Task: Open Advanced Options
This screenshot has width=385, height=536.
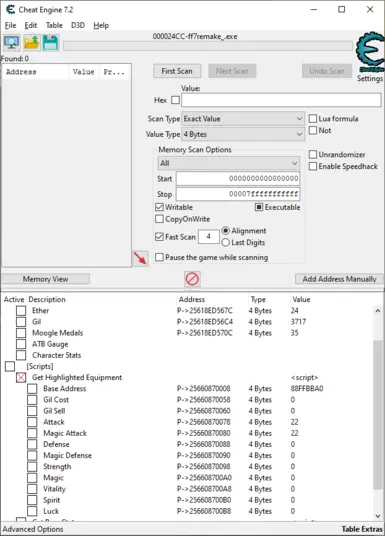Action: point(33,529)
